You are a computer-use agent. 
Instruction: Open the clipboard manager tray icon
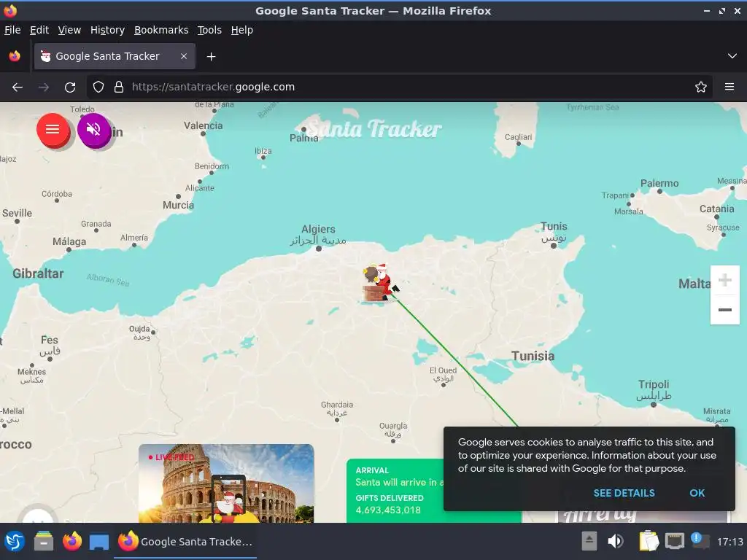coord(649,541)
